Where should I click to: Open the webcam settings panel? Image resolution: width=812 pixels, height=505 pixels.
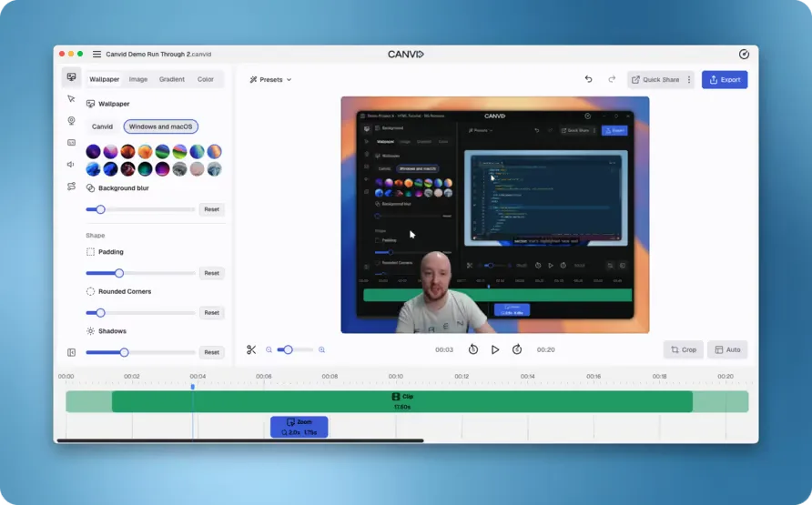point(71,121)
